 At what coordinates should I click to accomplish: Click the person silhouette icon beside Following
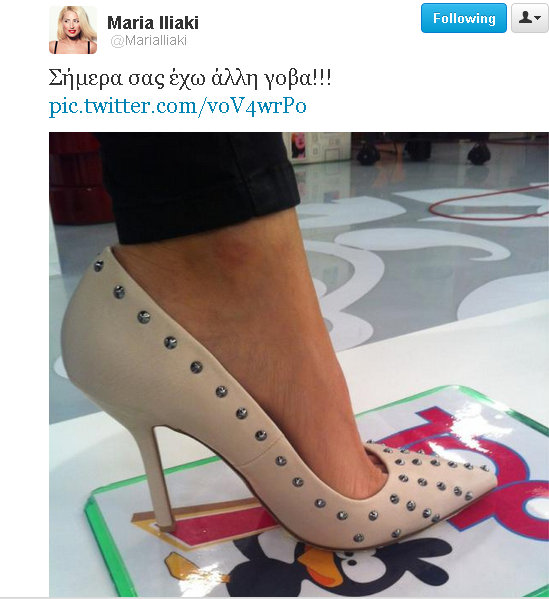[x=526, y=18]
